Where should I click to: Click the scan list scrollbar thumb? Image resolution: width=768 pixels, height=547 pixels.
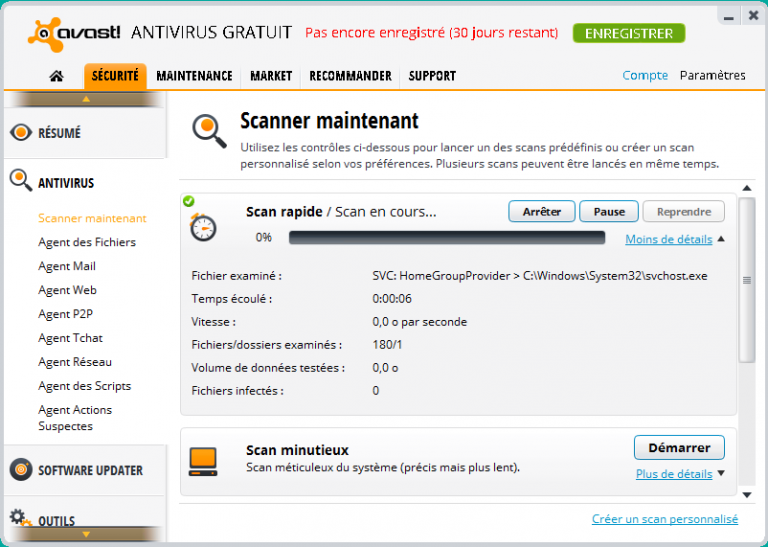[747, 280]
